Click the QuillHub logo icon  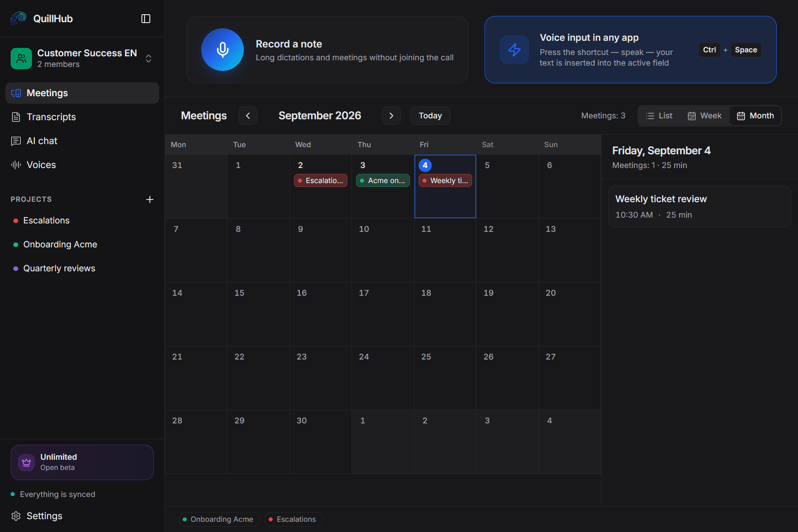pos(18,18)
